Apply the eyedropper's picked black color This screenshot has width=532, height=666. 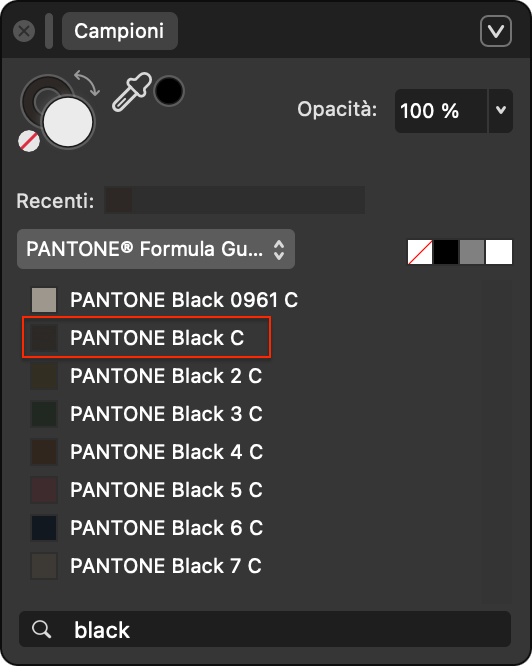(169, 91)
